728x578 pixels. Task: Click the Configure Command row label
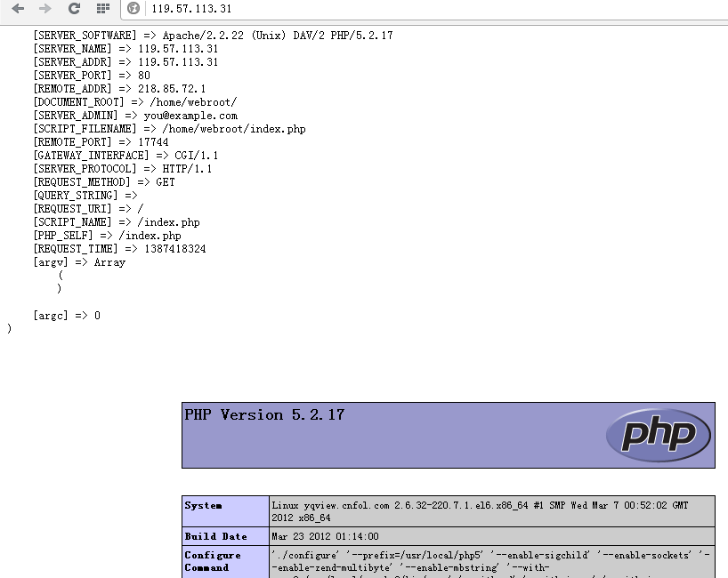click(x=213, y=561)
